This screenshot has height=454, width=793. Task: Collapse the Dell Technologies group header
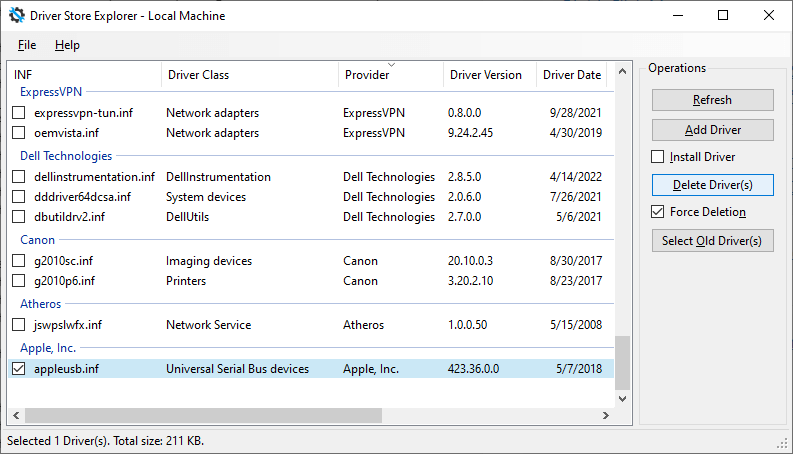click(x=66, y=156)
